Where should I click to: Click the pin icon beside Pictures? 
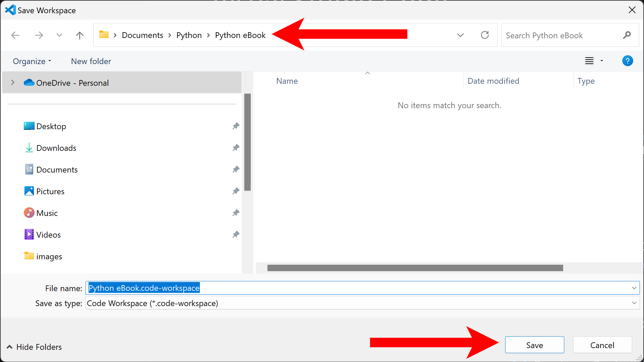click(236, 191)
